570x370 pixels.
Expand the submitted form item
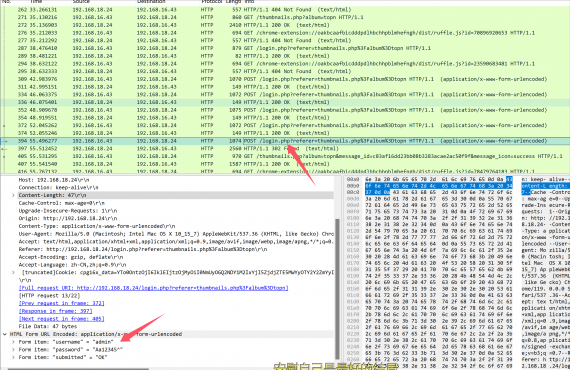[13, 357]
